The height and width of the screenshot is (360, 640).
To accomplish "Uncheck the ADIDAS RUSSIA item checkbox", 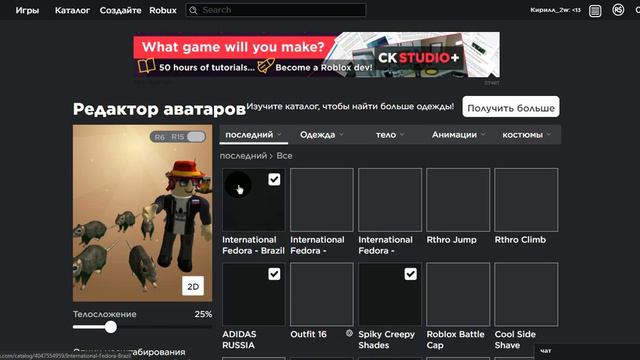I will (x=274, y=273).
